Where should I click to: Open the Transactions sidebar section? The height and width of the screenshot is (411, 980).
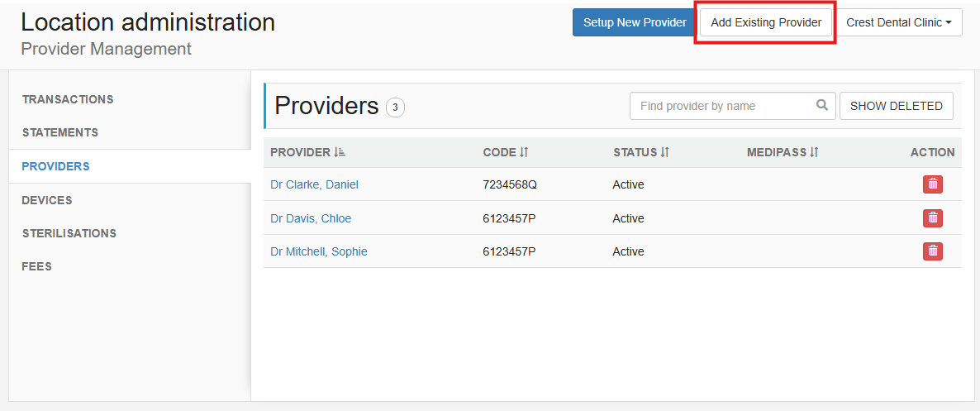[x=68, y=99]
